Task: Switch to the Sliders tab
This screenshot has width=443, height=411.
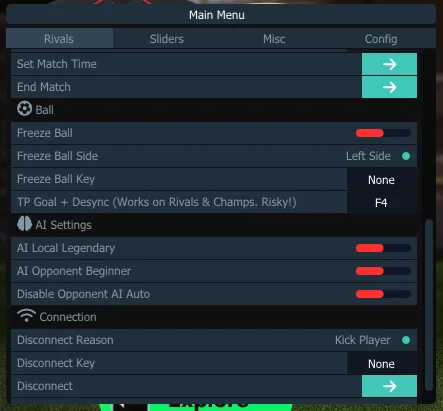Action: tap(167, 39)
